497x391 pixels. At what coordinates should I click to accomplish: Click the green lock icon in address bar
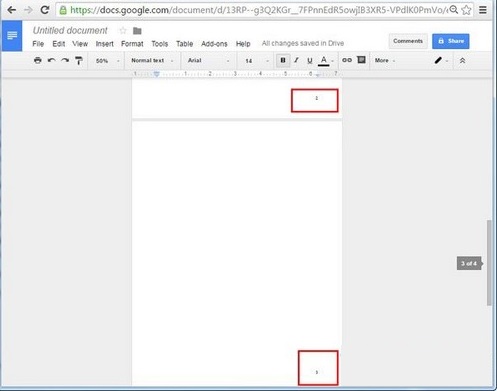pos(63,10)
